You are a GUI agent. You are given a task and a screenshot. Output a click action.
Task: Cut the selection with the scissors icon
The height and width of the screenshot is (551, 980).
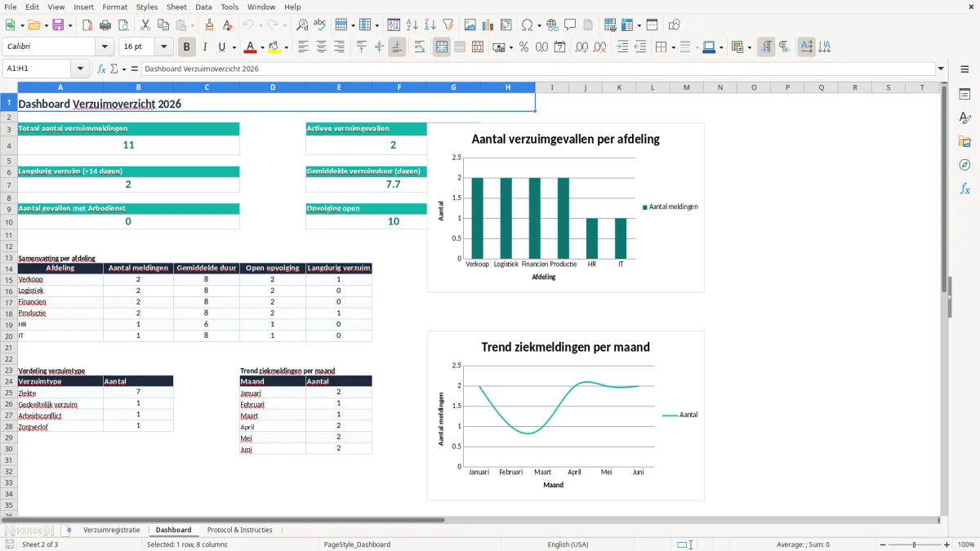pos(145,25)
